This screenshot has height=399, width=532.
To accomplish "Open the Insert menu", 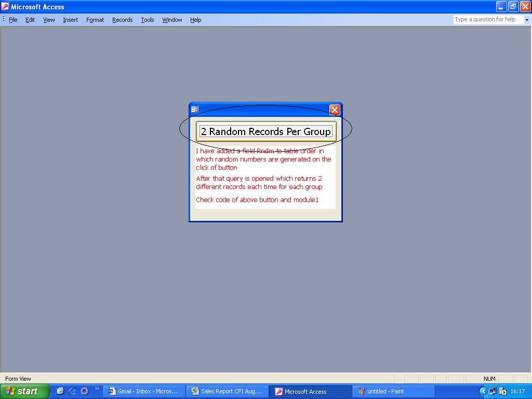I will point(70,20).
